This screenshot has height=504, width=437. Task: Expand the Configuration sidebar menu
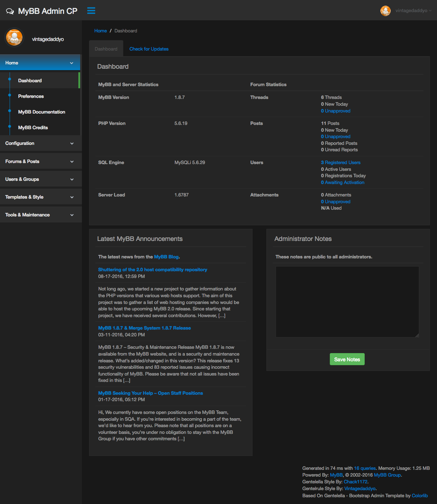pyautogui.click(x=40, y=143)
